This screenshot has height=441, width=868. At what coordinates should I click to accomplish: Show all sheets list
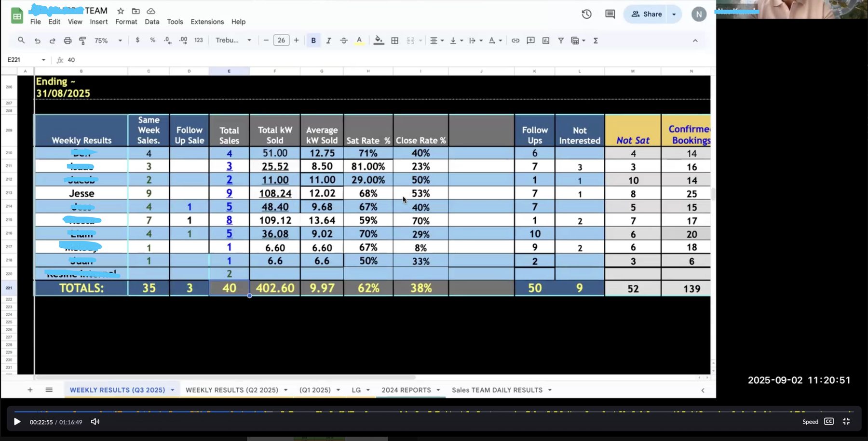[x=49, y=389]
